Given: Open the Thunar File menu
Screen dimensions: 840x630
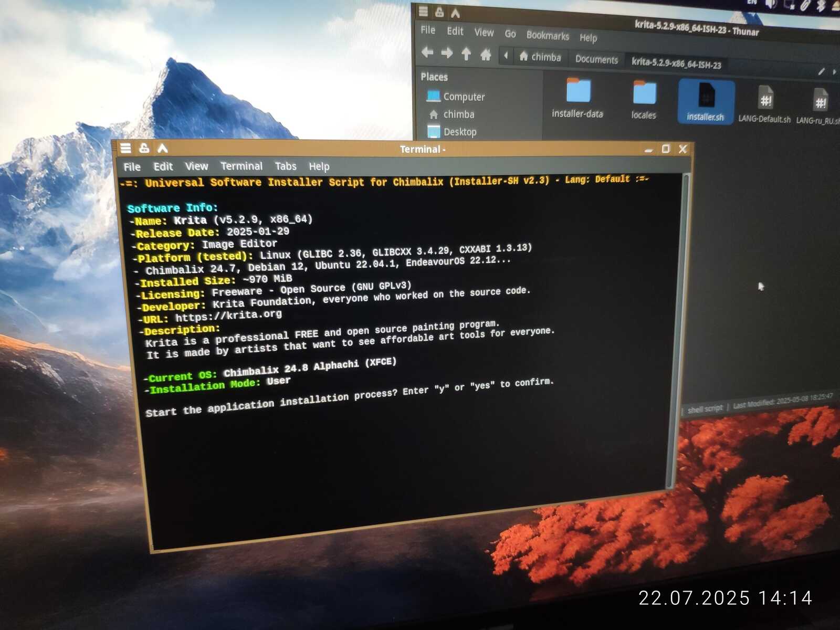Looking at the screenshot, I should tap(428, 30).
